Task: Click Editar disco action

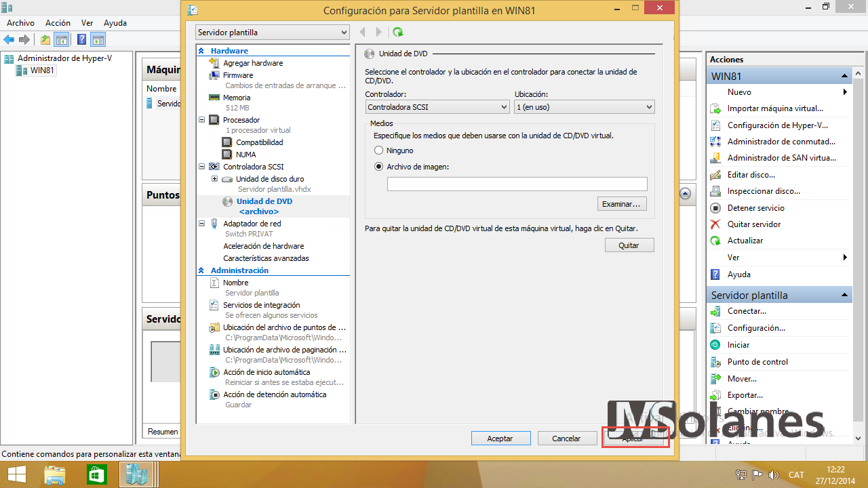Action: point(751,175)
